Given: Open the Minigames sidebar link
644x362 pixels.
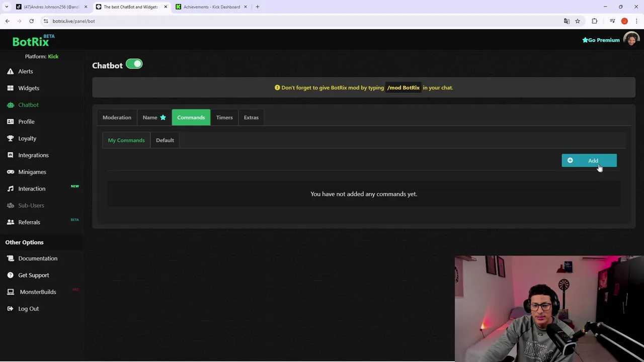Looking at the screenshot, I should [32, 172].
